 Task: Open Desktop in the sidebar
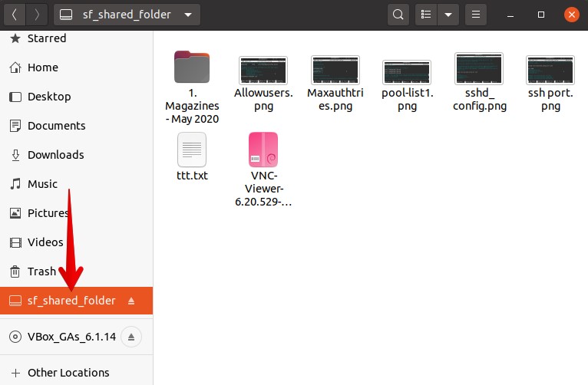(77, 97)
